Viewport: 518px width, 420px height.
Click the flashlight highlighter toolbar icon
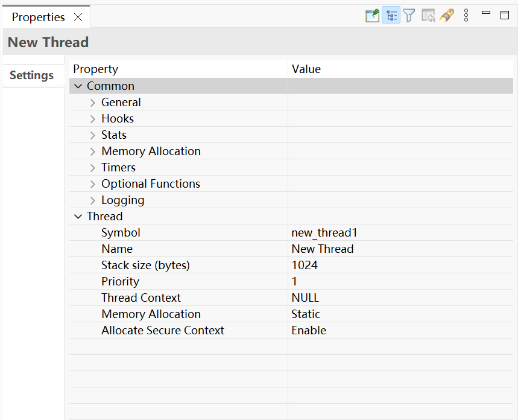[x=447, y=16]
